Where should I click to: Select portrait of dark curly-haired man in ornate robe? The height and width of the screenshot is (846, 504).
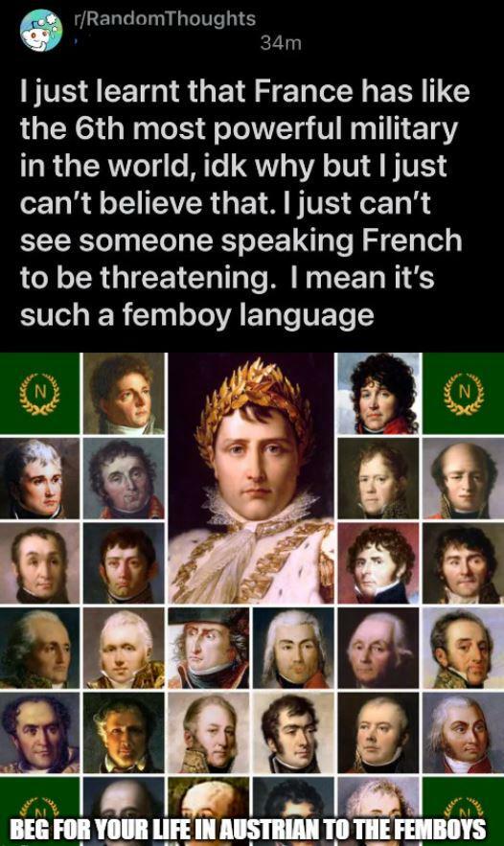tap(39, 733)
